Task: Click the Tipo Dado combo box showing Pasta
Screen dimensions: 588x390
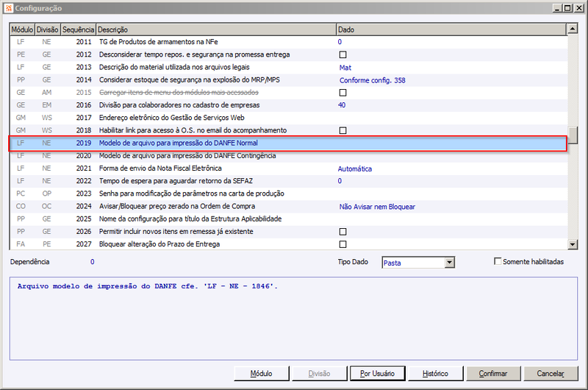Action: tap(418, 263)
